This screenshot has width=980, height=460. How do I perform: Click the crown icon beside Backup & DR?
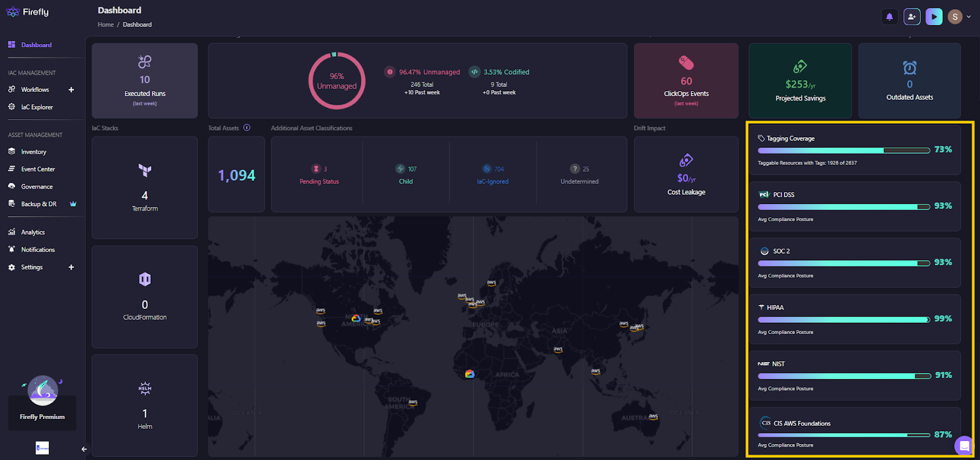click(73, 204)
